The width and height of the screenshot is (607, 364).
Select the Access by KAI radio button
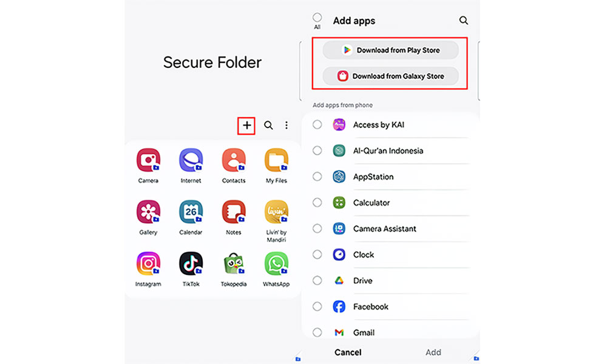[x=317, y=124]
